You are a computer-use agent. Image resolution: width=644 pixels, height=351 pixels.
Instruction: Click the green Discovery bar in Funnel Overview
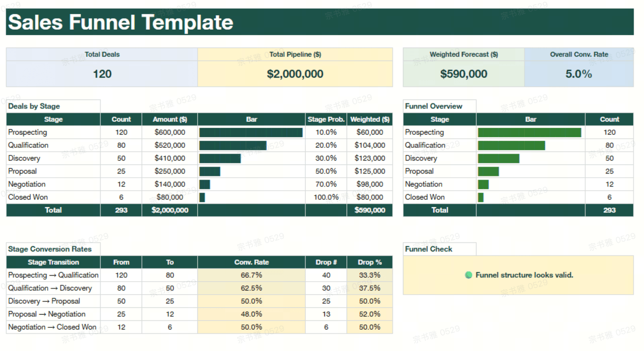(499, 158)
